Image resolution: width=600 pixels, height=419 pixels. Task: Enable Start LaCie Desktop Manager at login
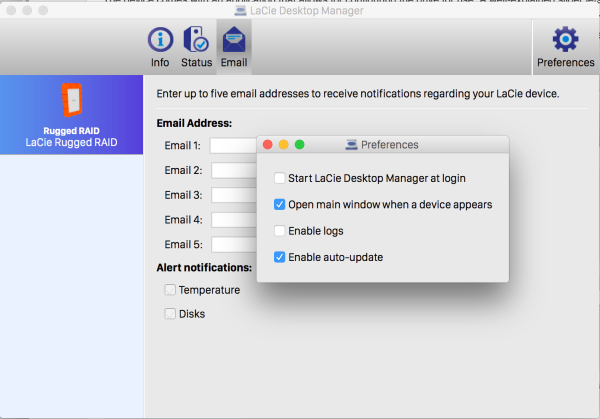(279, 178)
